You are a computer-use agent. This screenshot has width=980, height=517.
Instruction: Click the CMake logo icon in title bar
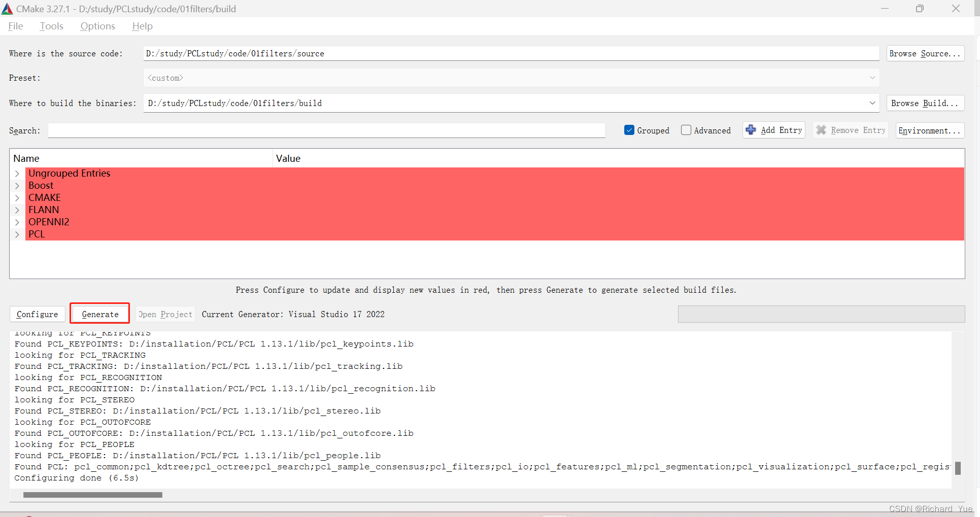7,9
